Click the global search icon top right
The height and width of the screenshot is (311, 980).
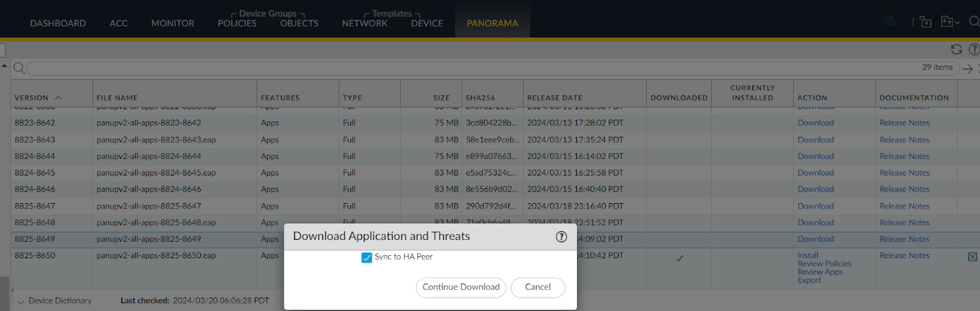pyautogui.click(x=974, y=22)
